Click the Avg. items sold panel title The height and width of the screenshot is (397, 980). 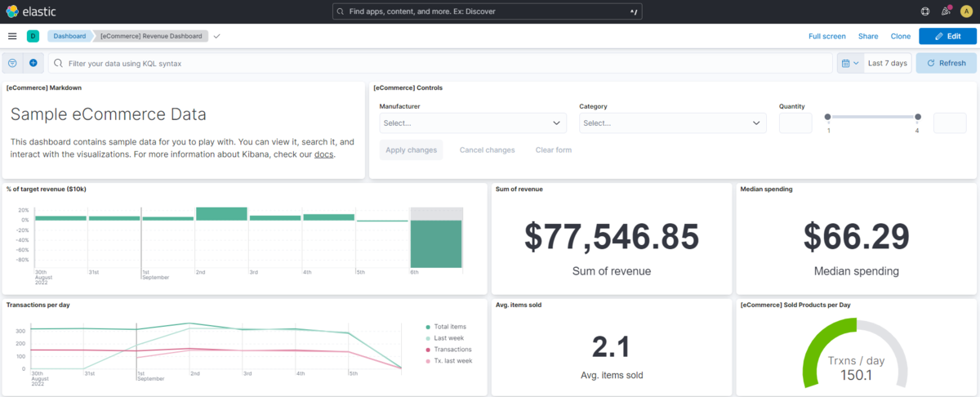[519, 305]
